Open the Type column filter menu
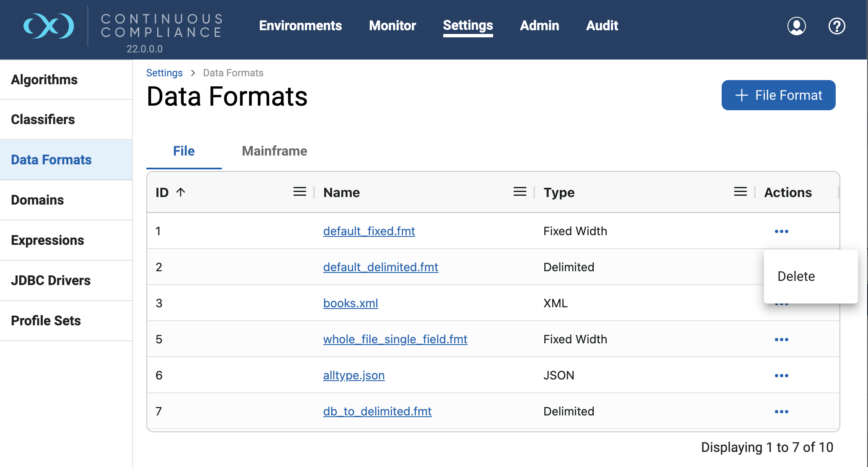 point(740,192)
